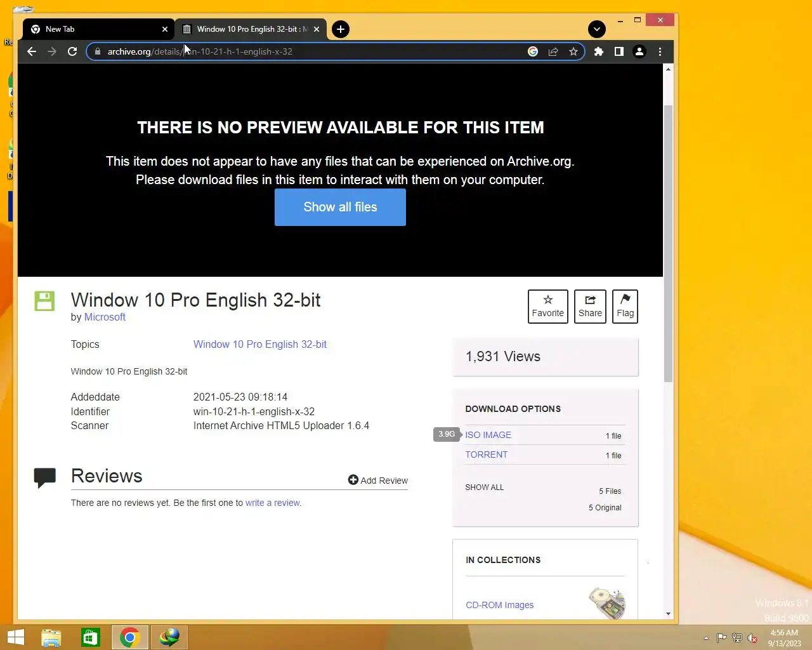
Task: Download the TORRENT file
Action: click(x=487, y=454)
